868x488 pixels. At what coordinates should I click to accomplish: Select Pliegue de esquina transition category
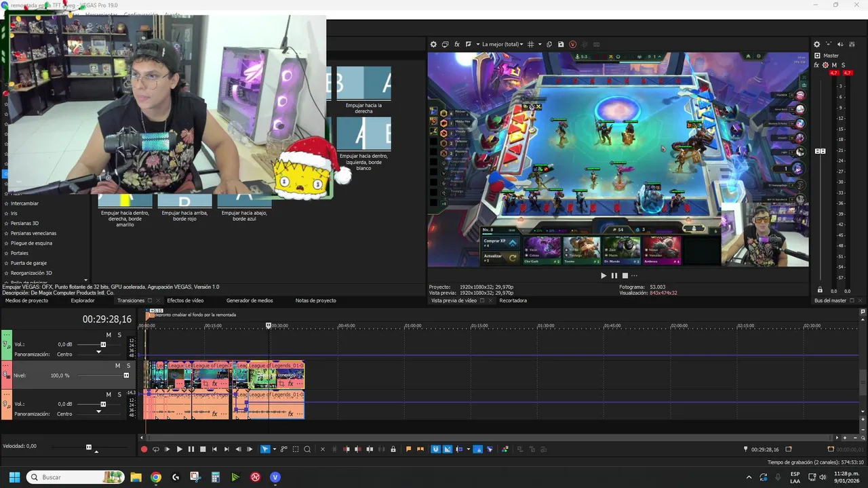click(x=31, y=243)
